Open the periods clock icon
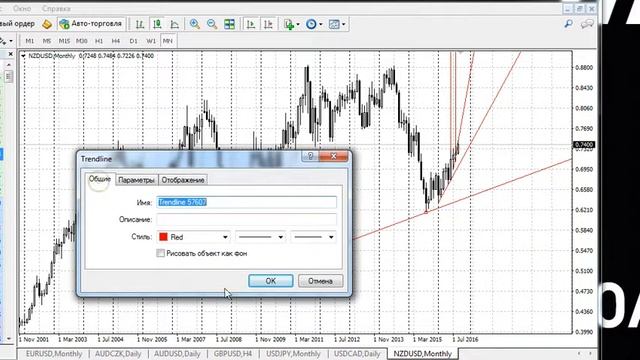640x360 pixels. pyautogui.click(x=311, y=24)
